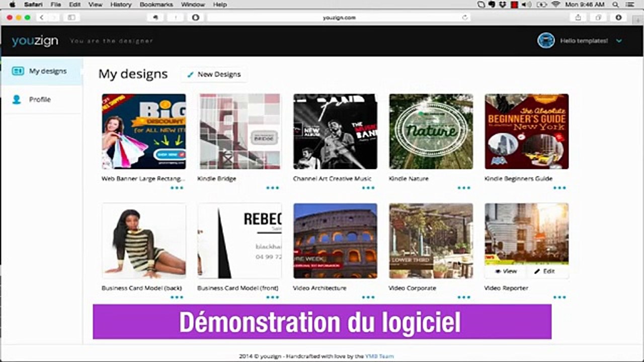This screenshot has height=362, width=644.
Task: Click the Safari forward arrow button
Action: pyautogui.click(x=54, y=17)
